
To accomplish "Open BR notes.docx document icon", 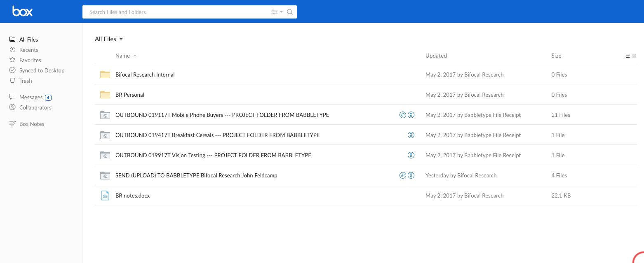I will pos(105,196).
